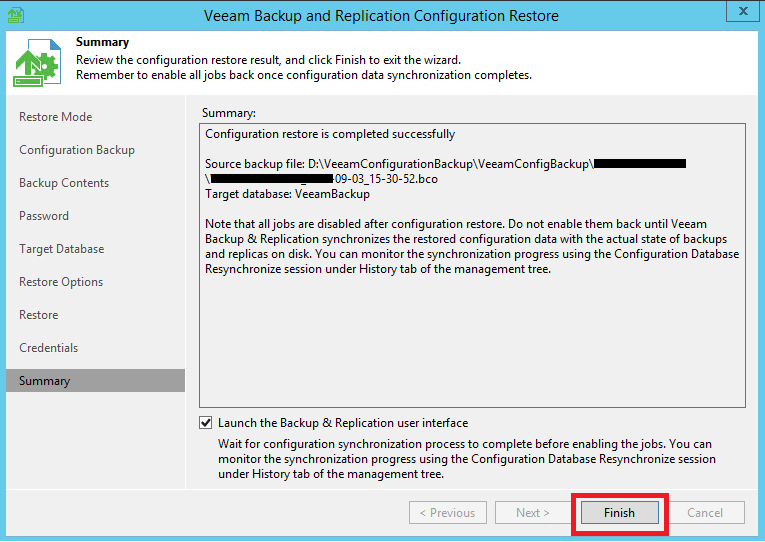Go to the Restore step
Image resolution: width=765 pixels, height=542 pixels.
(x=39, y=315)
